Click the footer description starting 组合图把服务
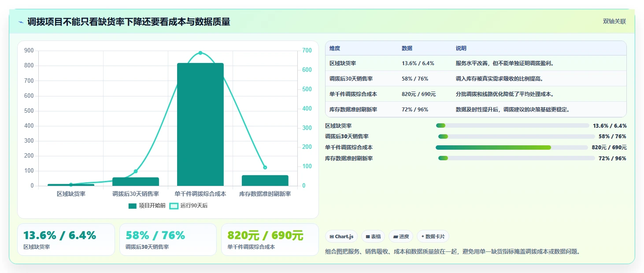644x273 pixels. pyautogui.click(x=452, y=251)
